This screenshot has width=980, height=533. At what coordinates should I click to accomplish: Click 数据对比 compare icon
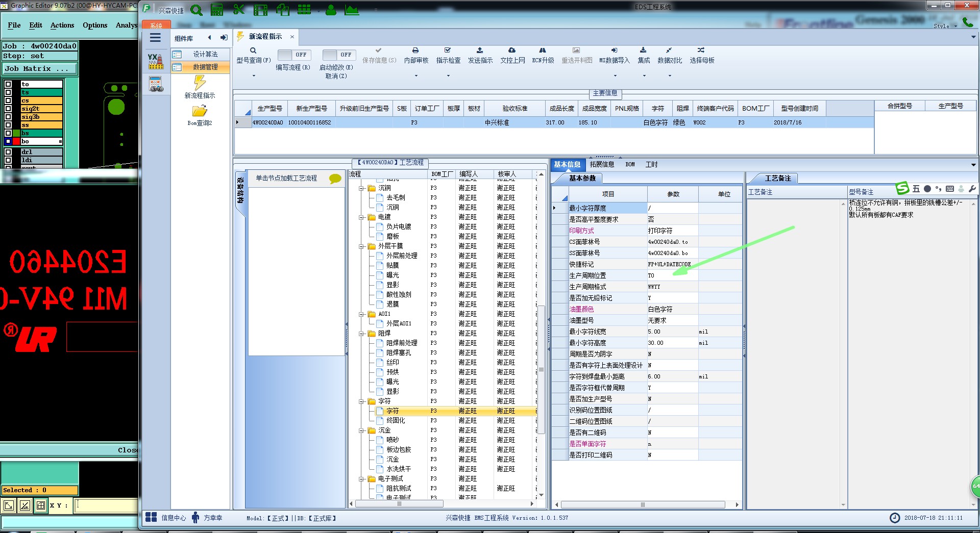click(669, 50)
